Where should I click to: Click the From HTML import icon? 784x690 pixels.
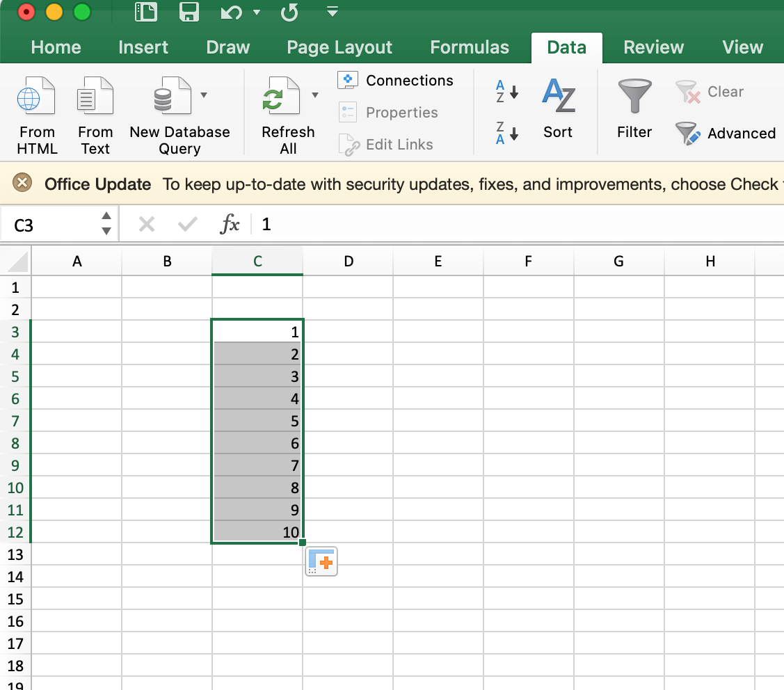pos(36,96)
